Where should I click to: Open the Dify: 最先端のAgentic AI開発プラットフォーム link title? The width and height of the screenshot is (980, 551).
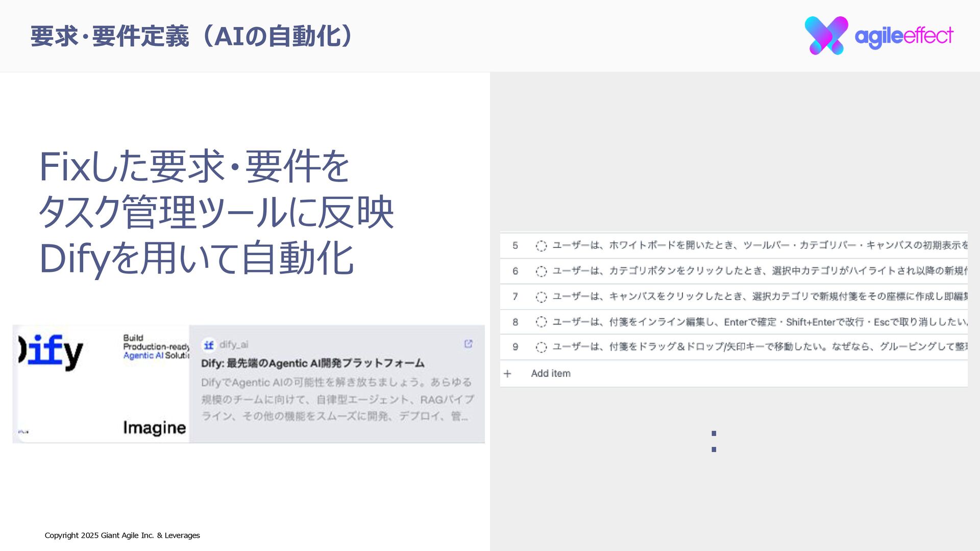point(312,363)
